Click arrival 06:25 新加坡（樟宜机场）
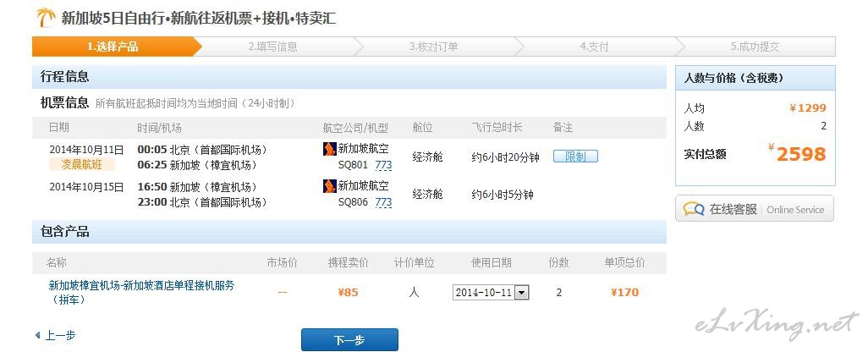The width and height of the screenshot is (868, 352). click(x=198, y=165)
